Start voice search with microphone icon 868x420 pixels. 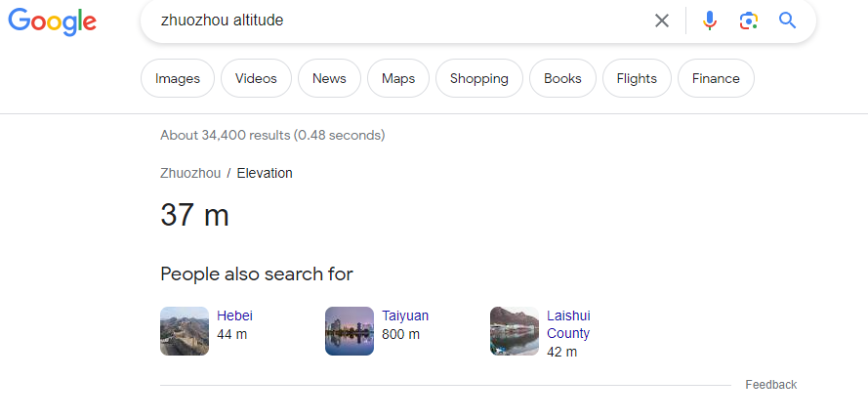[709, 21]
